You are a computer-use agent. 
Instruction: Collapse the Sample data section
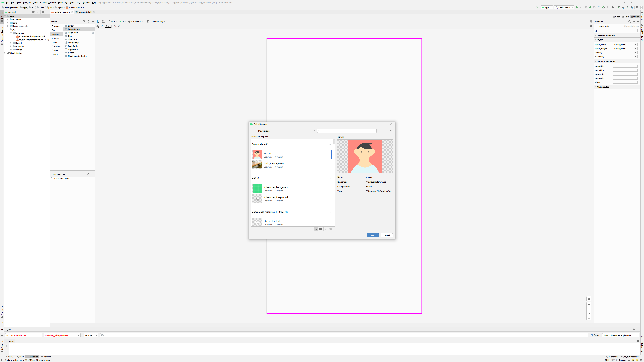click(x=330, y=144)
